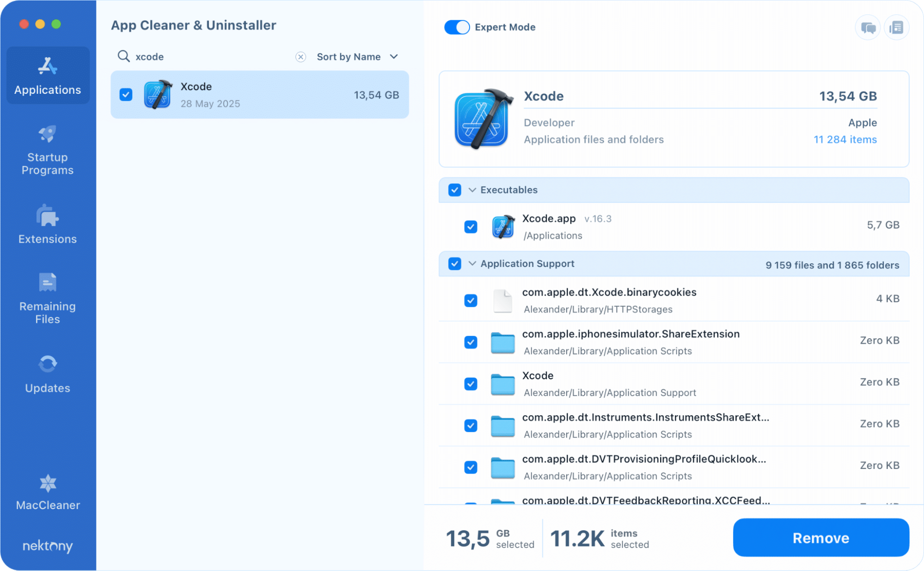Deselect Xcode in the applications list
The height and width of the screenshot is (571, 924).
126,95
